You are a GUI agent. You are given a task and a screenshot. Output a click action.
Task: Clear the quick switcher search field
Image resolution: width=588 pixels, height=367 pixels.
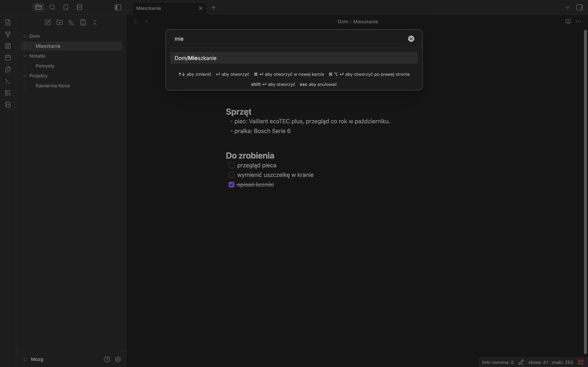[411, 39]
